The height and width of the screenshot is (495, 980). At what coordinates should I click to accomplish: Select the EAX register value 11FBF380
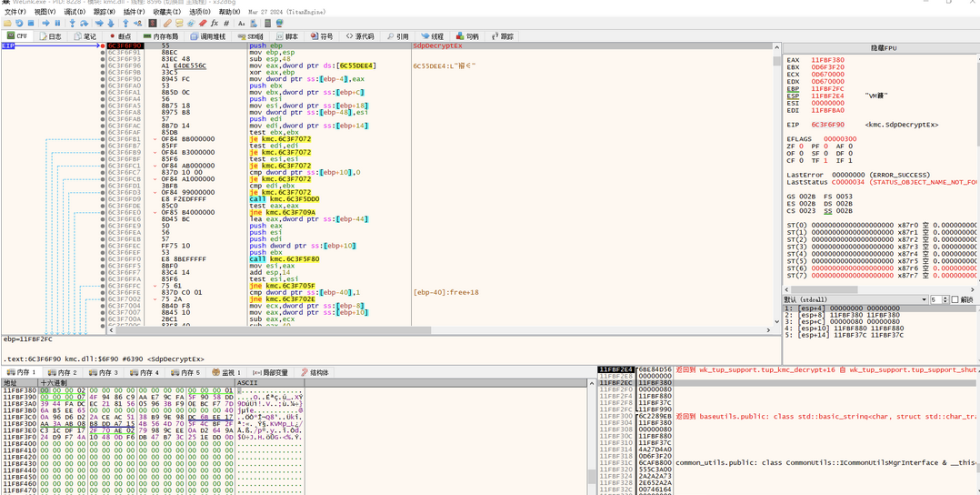[827, 60]
